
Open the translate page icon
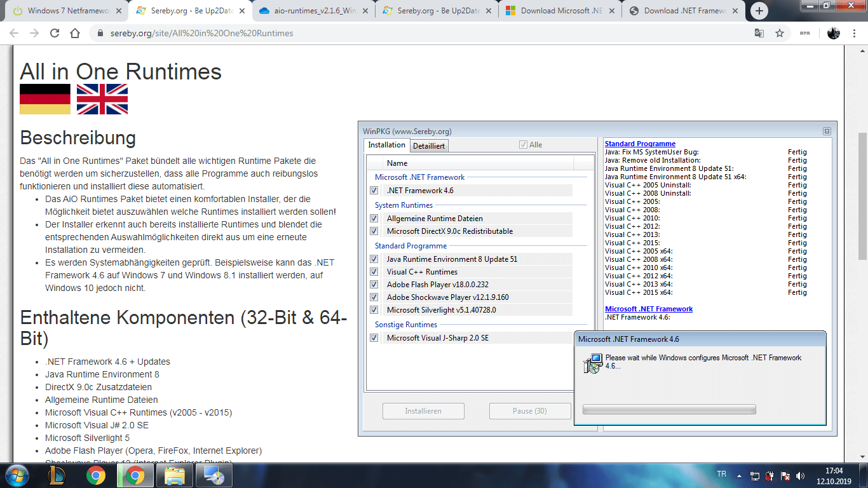pos(759,33)
